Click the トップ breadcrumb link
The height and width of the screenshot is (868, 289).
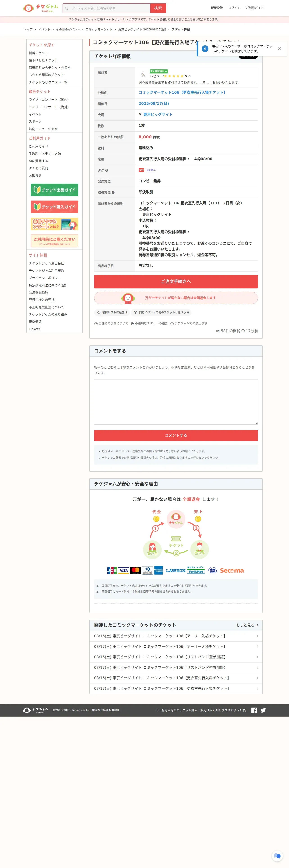[x=28, y=30]
